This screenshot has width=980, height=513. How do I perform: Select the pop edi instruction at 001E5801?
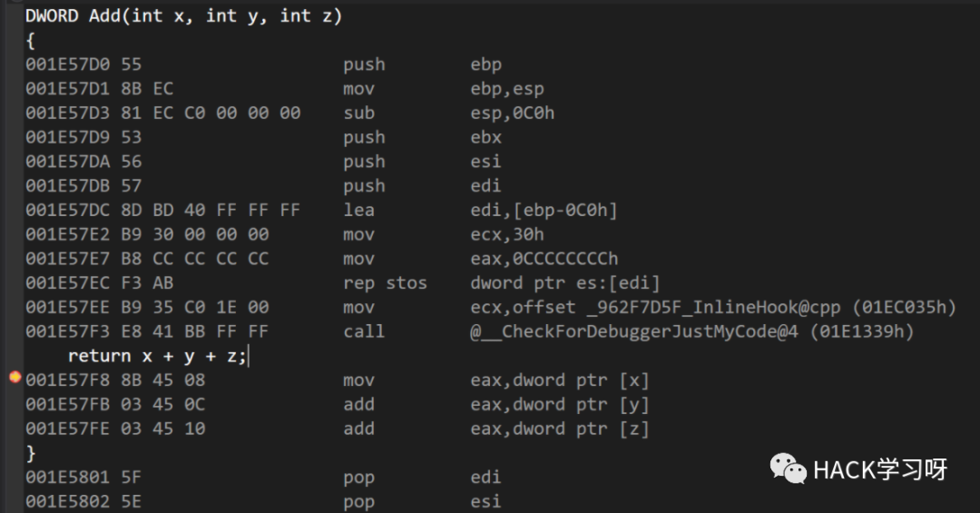point(263,478)
